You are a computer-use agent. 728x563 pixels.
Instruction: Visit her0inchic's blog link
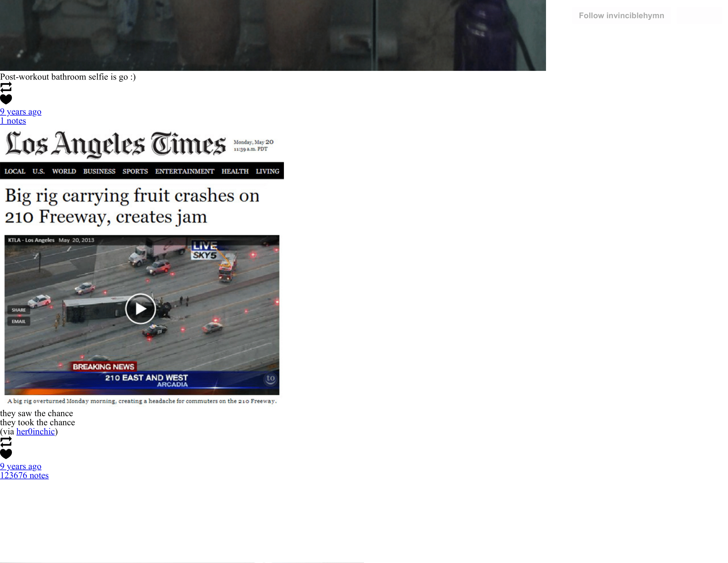click(35, 432)
